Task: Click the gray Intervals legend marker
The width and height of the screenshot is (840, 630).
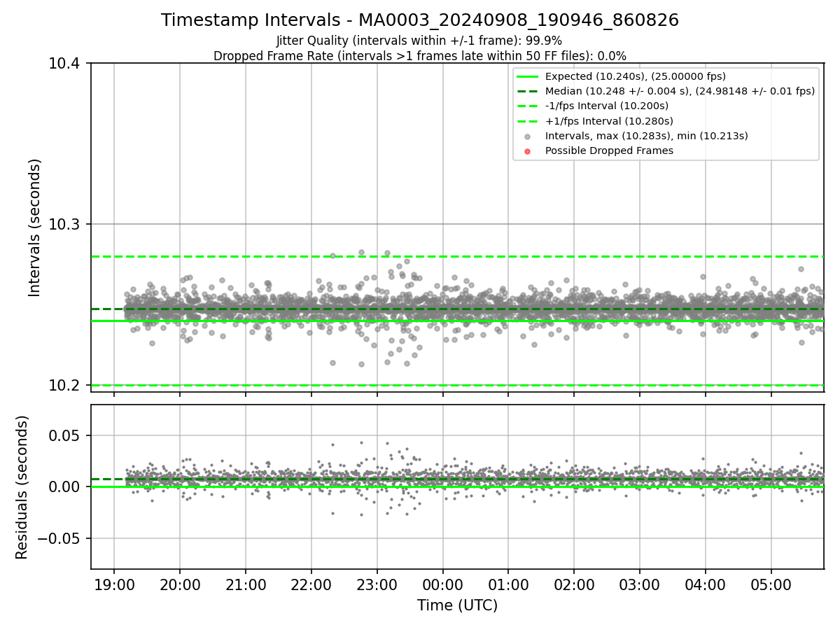Action: coord(528,136)
